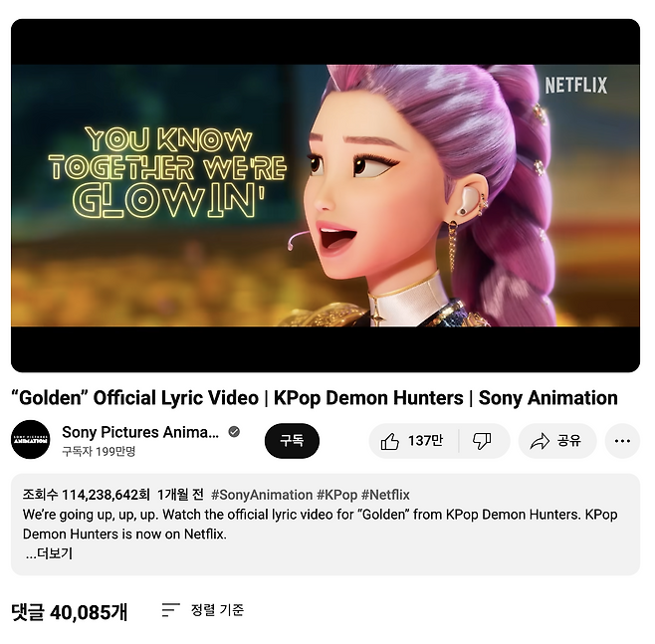
Task: Dislike the video with thumbs-down icon
Action: point(481,441)
